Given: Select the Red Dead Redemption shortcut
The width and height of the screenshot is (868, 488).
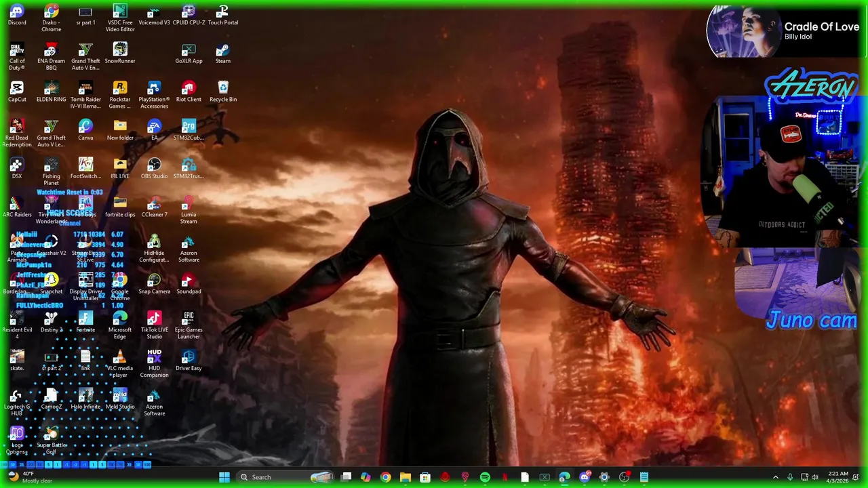Looking at the screenshot, I should pos(17,134).
